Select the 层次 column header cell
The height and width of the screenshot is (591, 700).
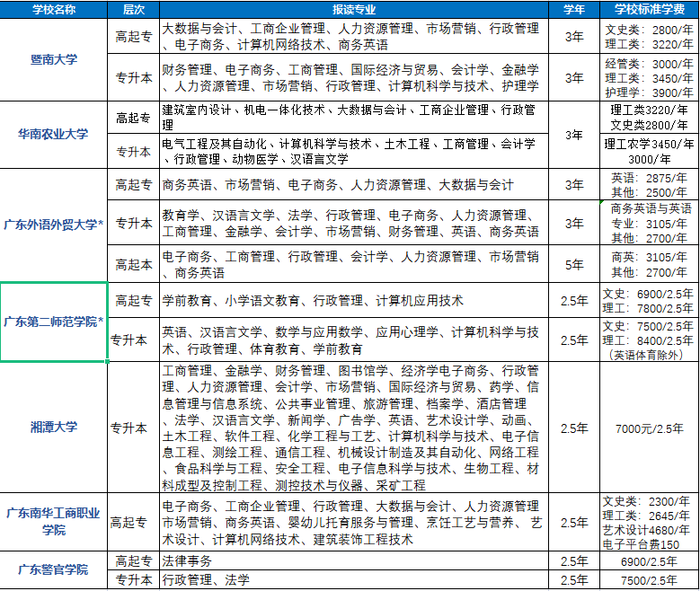coord(134,9)
